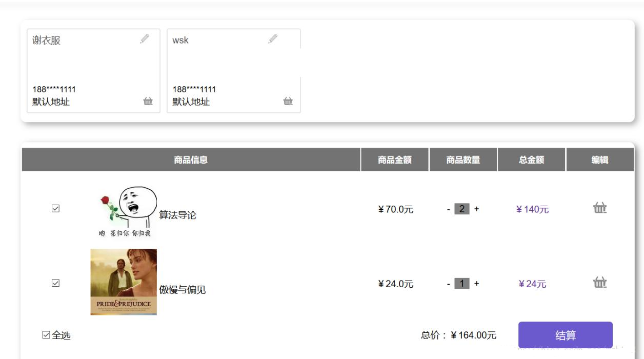The image size is (644, 359).
Task: Decrease the 傲慢与偏见 quantity with minus
Action: coord(448,284)
